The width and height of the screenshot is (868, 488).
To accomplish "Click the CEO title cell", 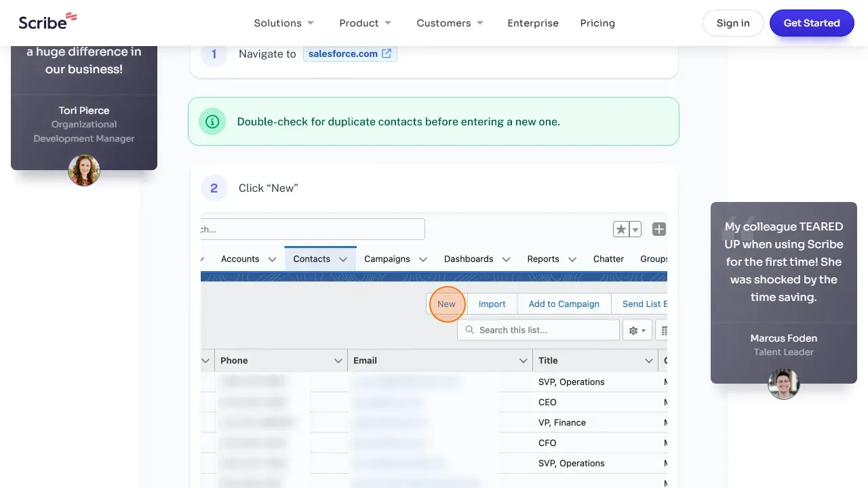I will tap(547, 402).
